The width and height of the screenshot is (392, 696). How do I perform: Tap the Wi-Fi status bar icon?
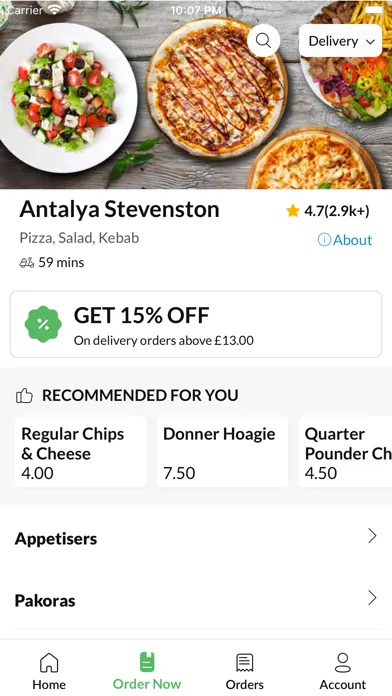[x=55, y=9]
